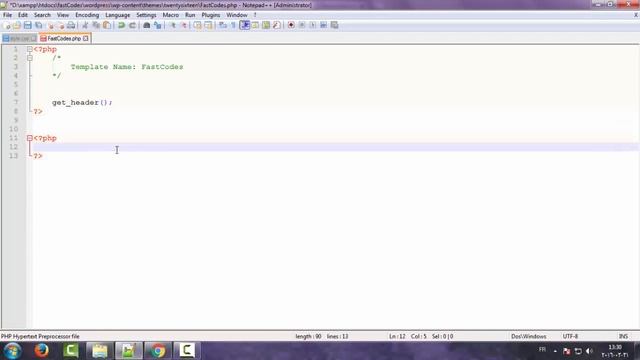Open the Settings menu

click(x=146, y=15)
